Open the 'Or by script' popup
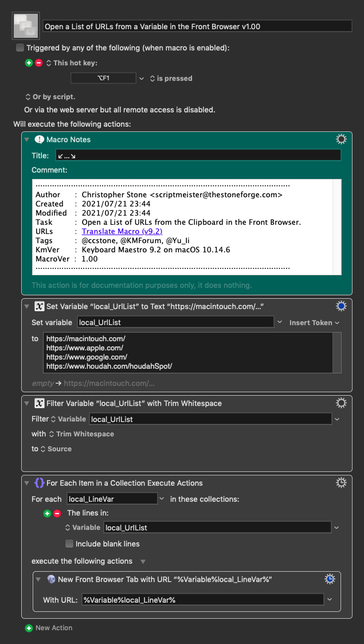This screenshot has width=364, height=644. [x=50, y=97]
